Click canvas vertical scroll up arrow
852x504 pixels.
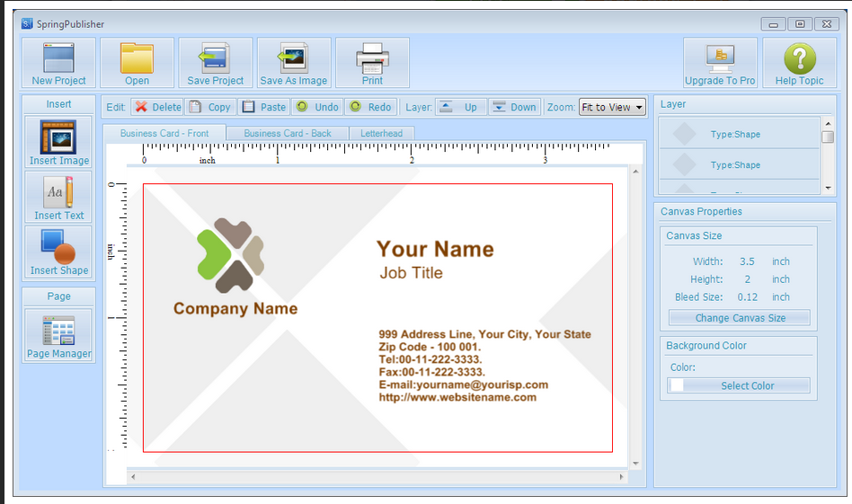click(635, 172)
